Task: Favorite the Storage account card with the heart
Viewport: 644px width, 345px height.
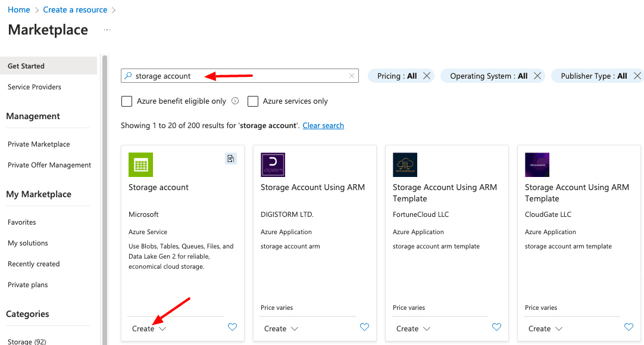Action: (x=232, y=327)
